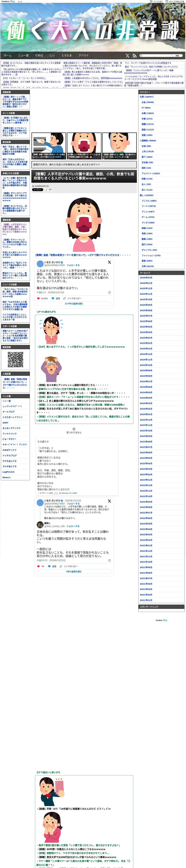The image size is (186, 868).
Task: Click フォローする next to @deer_hunter_s59
Action: click(x=73, y=526)
